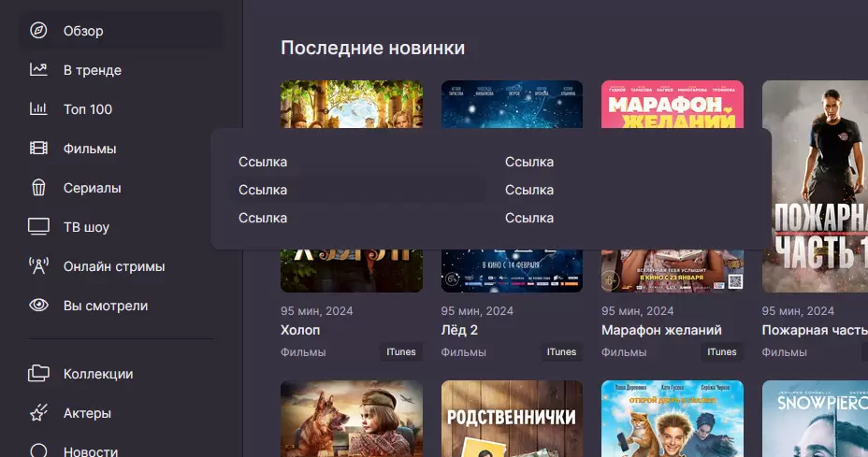The width and height of the screenshot is (868, 457).
Task: Click the iTunes badge under Марафон желаний
Action: point(722,352)
